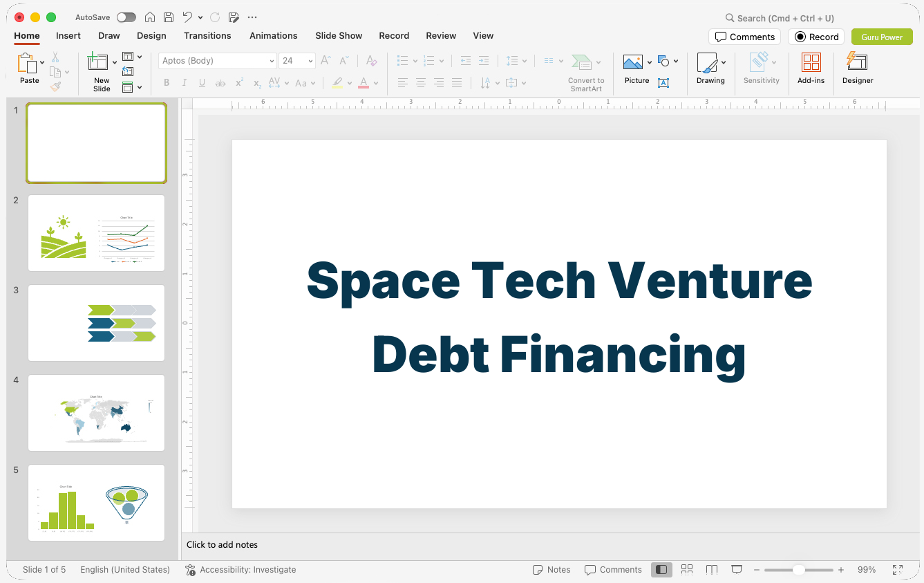Select slide 3 thumbnail with chevron arrows
The image size is (924, 583).
[96, 322]
